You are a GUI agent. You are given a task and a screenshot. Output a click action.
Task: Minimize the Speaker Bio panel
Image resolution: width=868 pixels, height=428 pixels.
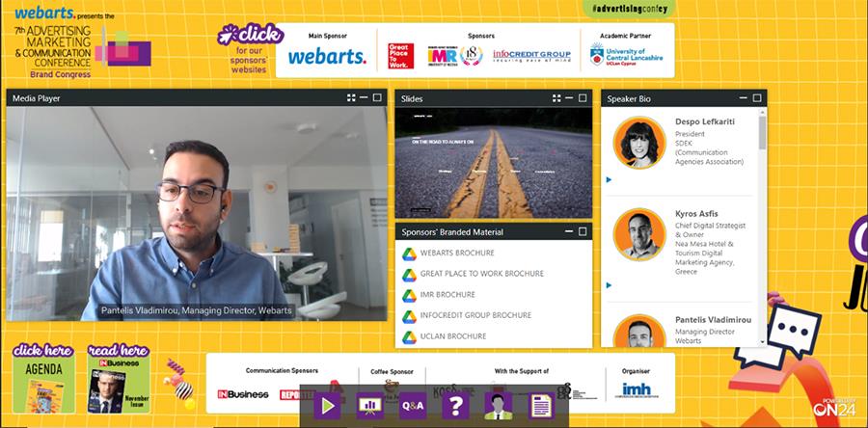(x=744, y=98)
